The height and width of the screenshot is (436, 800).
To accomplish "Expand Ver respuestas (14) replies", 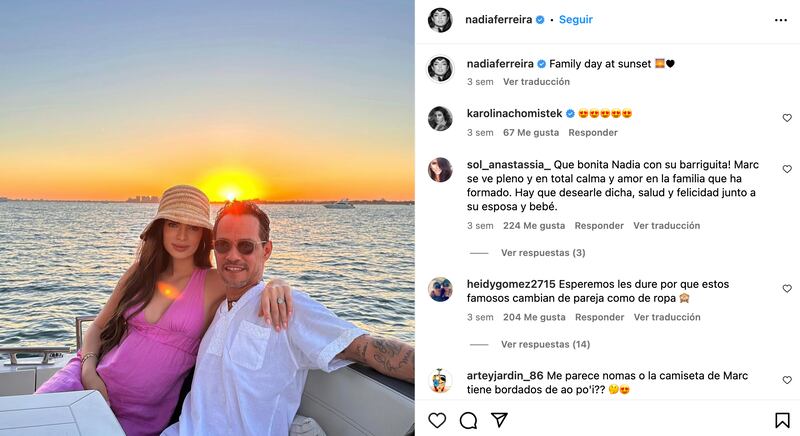I will point(545,344).
